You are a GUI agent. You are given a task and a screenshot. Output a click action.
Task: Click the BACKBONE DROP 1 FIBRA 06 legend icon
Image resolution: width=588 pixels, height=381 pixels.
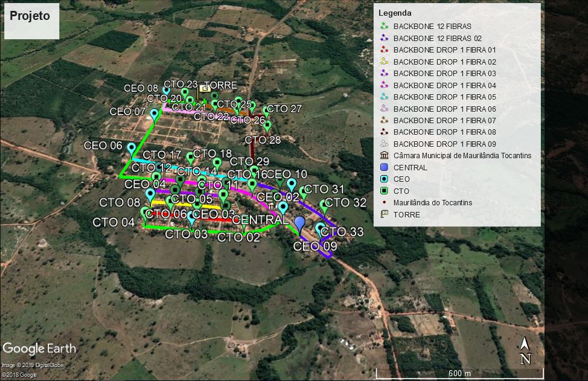384,109
